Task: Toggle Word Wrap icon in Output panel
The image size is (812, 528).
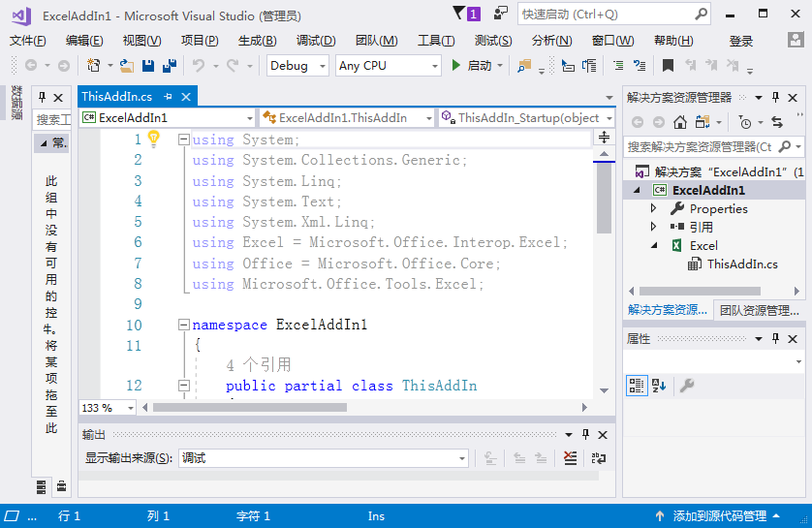Action: coord(599,458)
